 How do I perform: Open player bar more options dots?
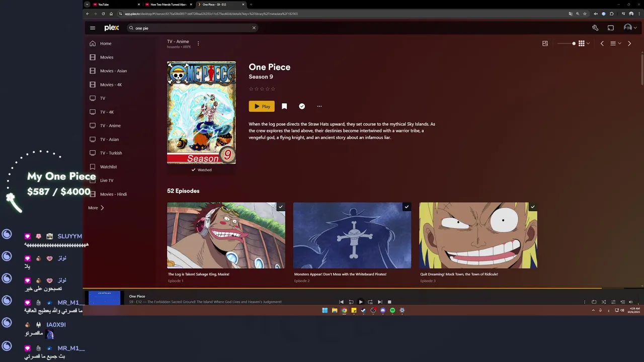585,302
